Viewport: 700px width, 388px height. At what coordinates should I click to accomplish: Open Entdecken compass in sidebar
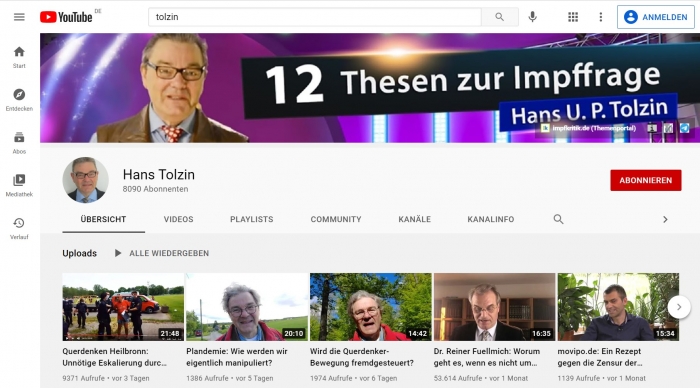click(x=19, y=100)
